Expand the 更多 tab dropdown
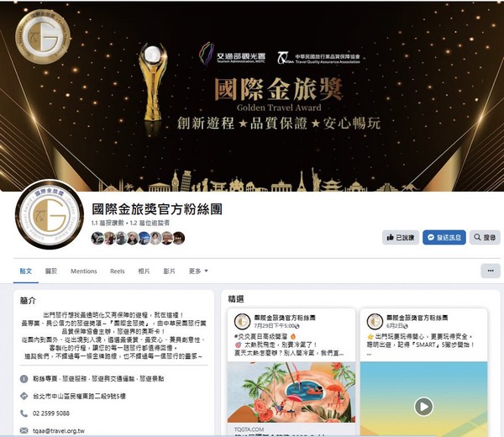 198,271
